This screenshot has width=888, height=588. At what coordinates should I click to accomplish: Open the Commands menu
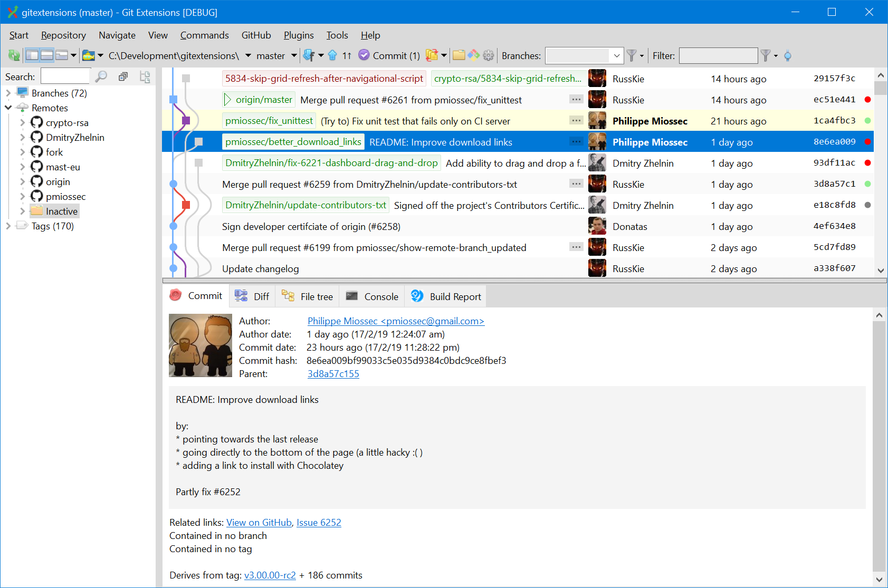[x=204, y=35]
